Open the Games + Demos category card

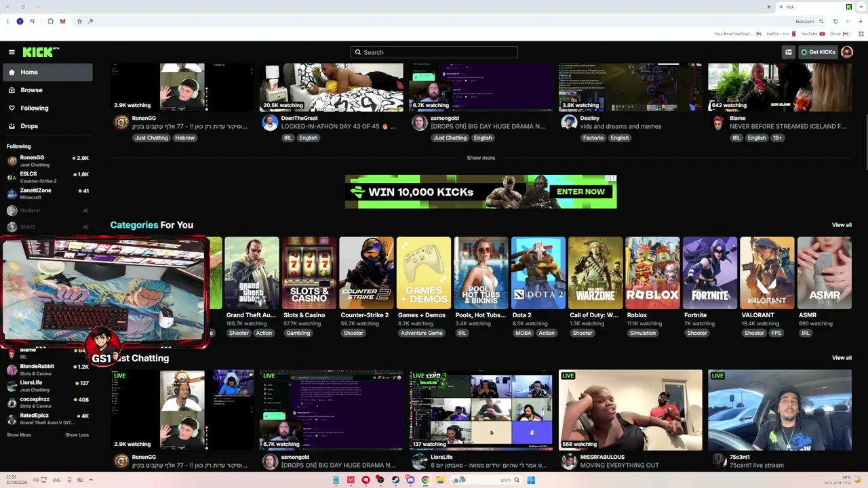click(x=424, y=272)
